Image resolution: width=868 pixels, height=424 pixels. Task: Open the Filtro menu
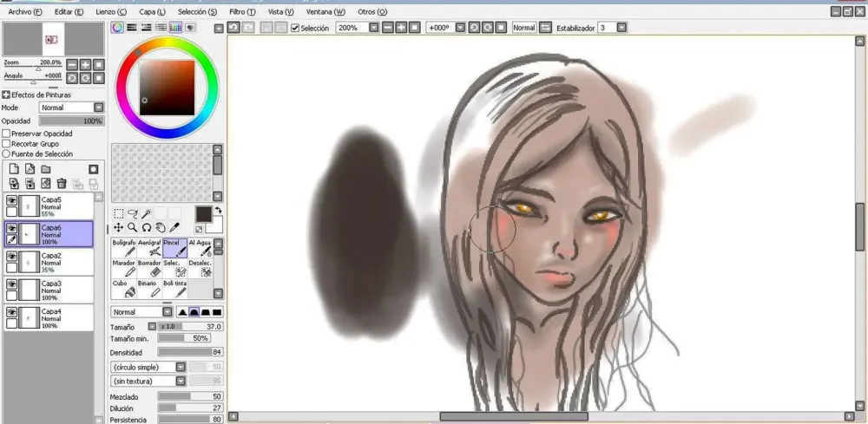click(x=242, y=12)
